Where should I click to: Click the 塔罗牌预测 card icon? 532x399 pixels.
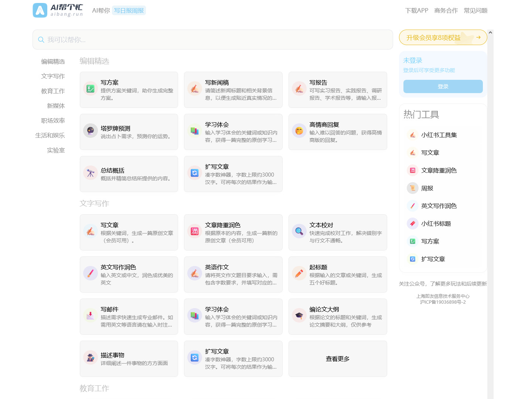[x=91, y=131]
